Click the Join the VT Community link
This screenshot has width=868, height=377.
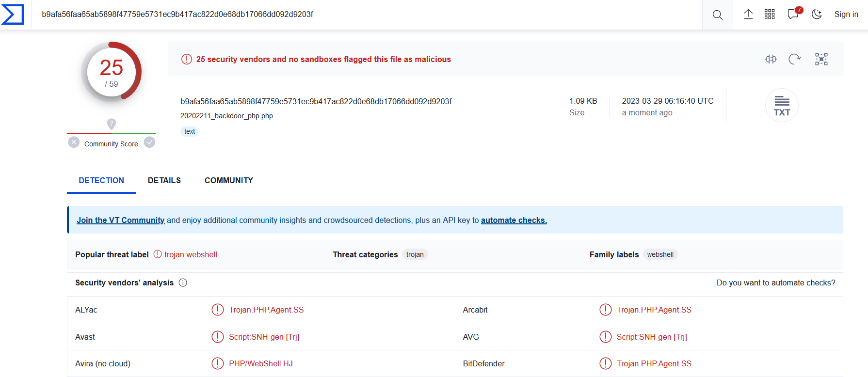(x=121, y=220)
